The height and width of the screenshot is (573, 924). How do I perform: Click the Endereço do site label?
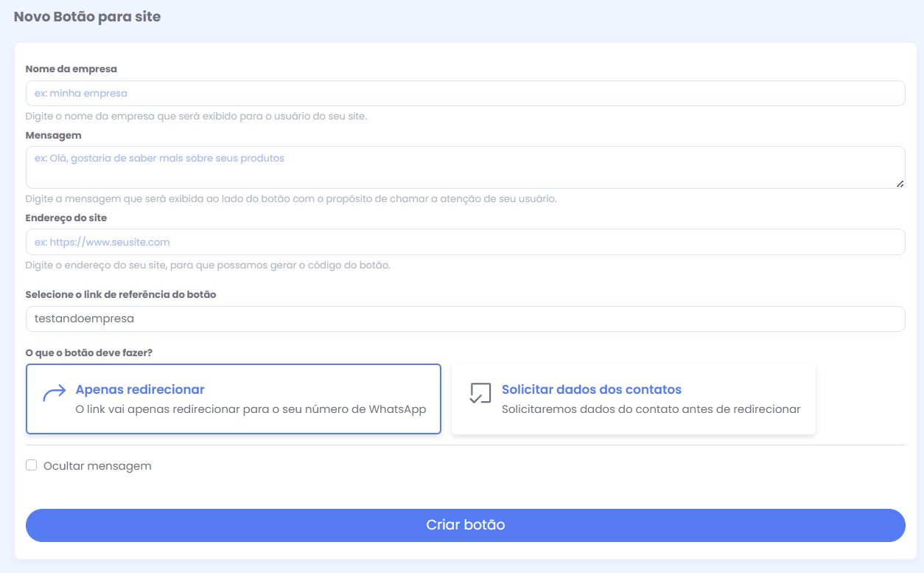(66, 218)
